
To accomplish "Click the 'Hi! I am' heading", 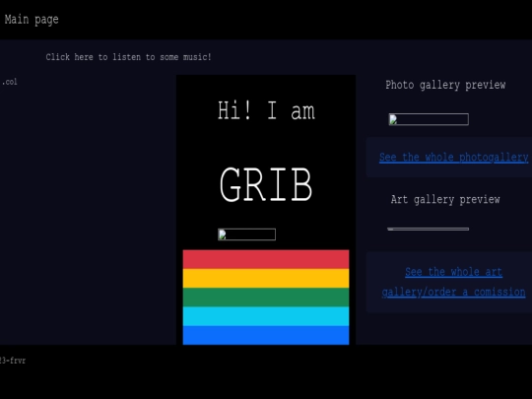I will (266, 110).
